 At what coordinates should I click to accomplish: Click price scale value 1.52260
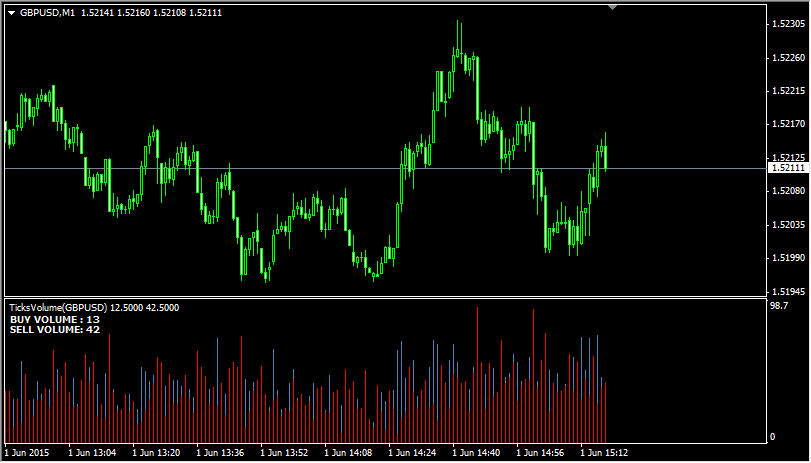pyautogui.click(x=788, y=57)
